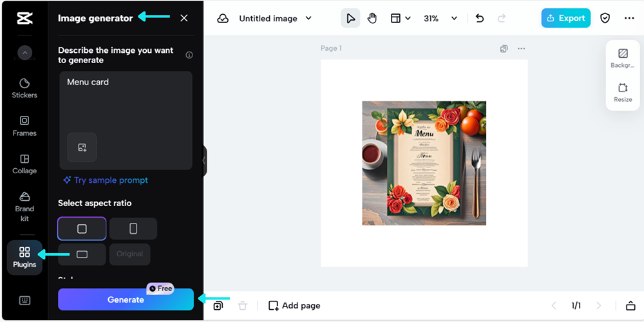The height and width of the screenshot is (322, 644).
Task: Open the 31% zoom dropdown
Action: pyautogui.click(x=440, y=19)
